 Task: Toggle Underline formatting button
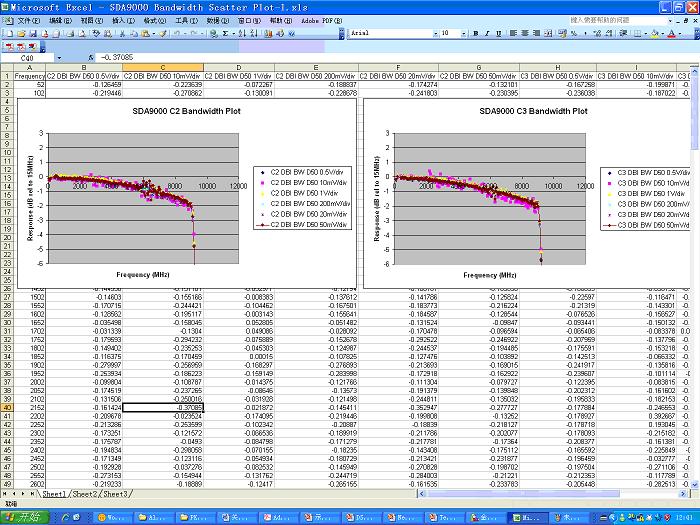[498, 33]
